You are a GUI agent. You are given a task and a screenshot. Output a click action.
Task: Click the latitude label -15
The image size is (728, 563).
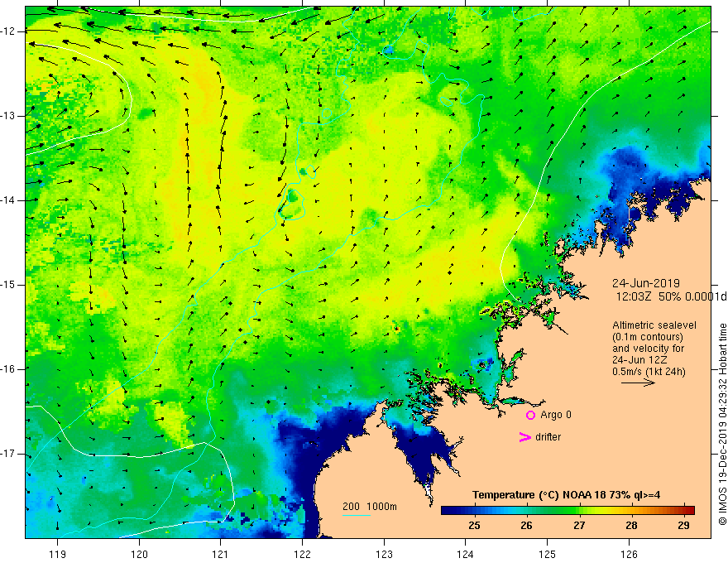pyautogui.click(x=8, y=285)
